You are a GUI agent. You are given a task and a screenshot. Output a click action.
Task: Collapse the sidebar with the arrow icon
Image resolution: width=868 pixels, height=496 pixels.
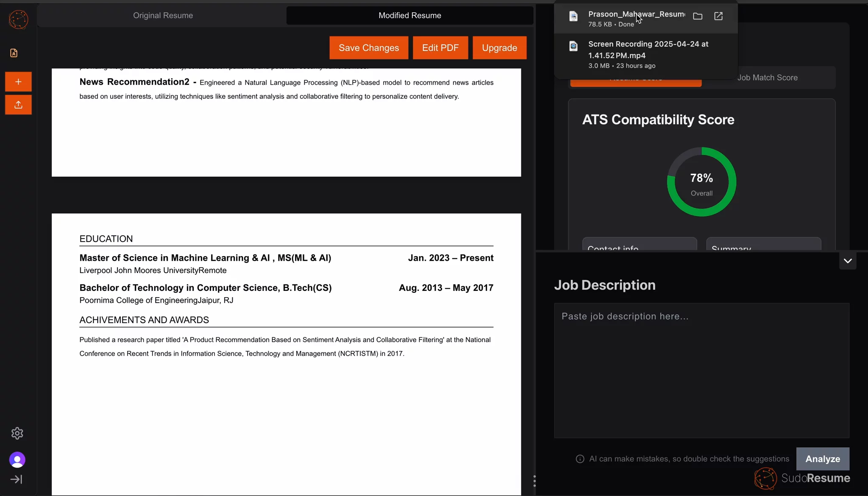[17, 479]
